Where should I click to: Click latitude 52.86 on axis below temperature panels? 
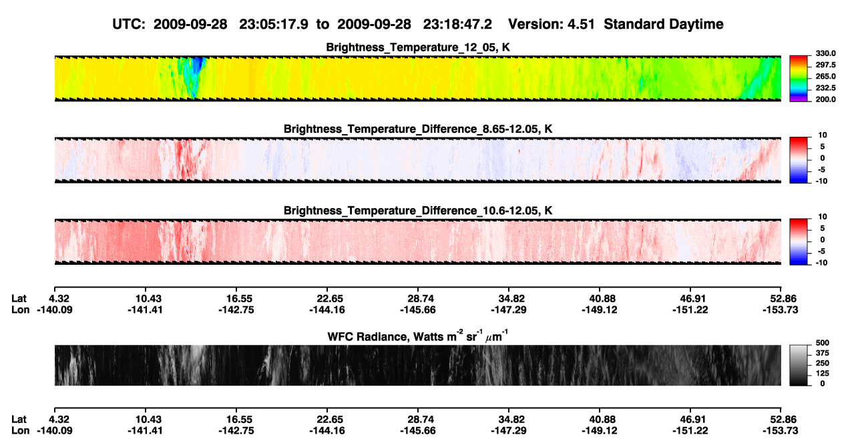click(785, 298)
